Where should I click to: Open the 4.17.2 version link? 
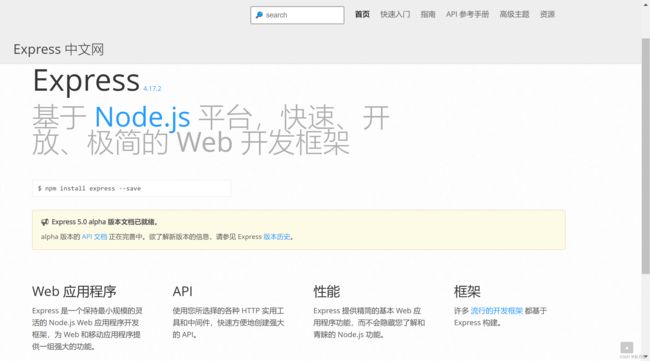[152, 88]
